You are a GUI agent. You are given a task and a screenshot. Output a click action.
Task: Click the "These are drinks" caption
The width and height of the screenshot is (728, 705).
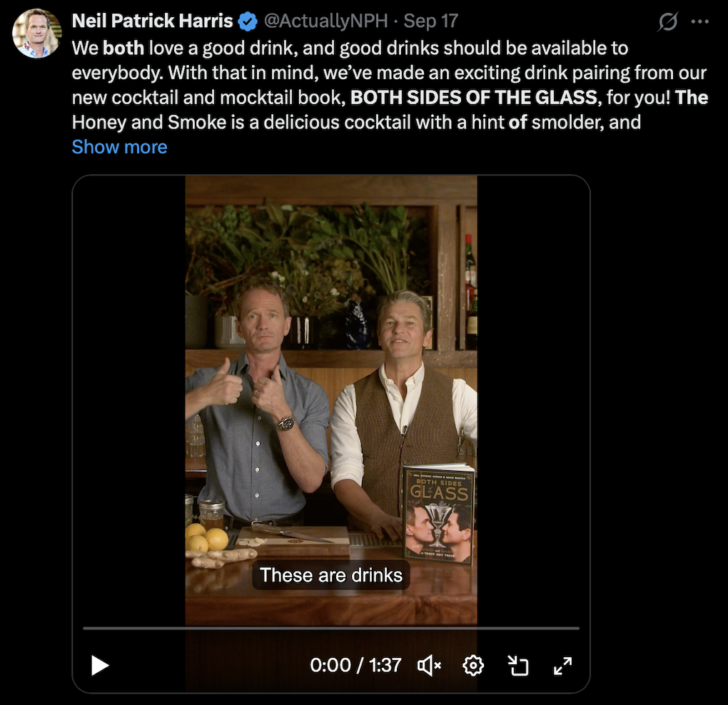click(331, 575)
